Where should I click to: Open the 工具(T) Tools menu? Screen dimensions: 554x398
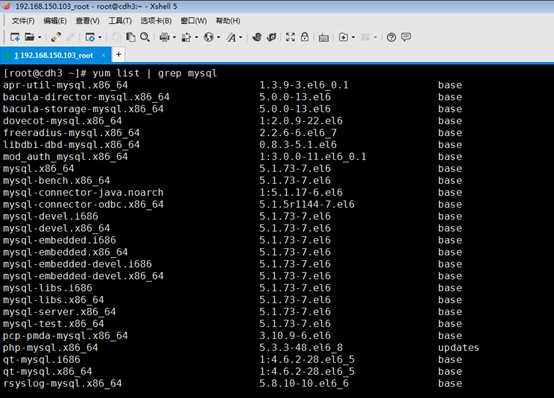pos(120,21)
